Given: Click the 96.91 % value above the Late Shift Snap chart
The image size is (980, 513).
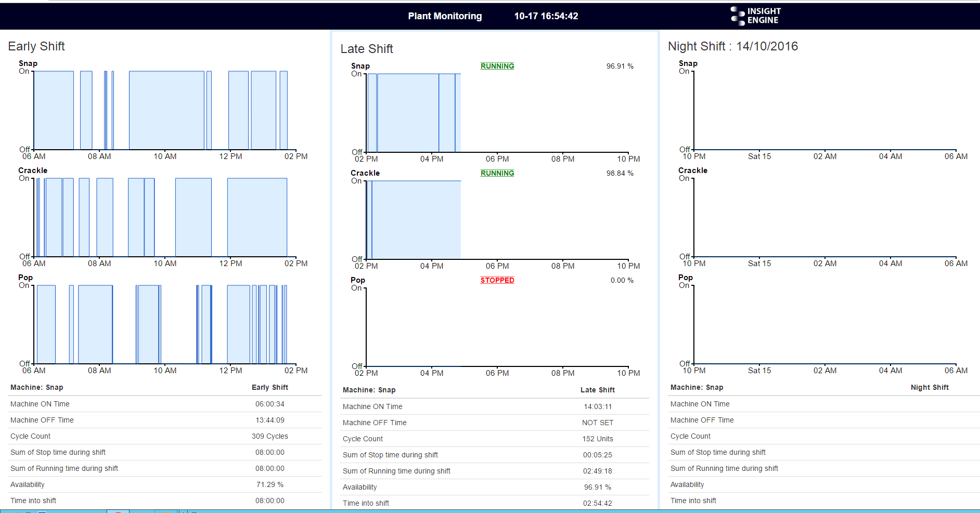Looking at the screenshot, I should (x=620, y=66).
